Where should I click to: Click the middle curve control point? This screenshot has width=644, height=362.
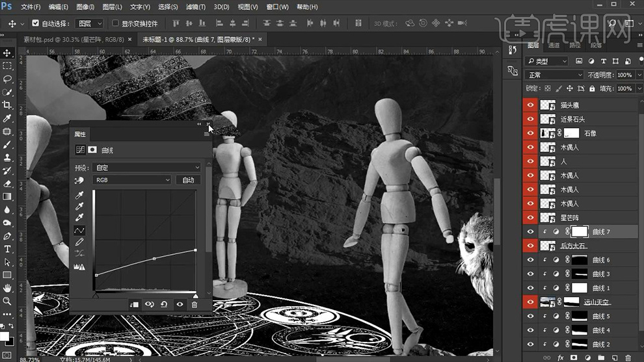(x=154, y=259)
